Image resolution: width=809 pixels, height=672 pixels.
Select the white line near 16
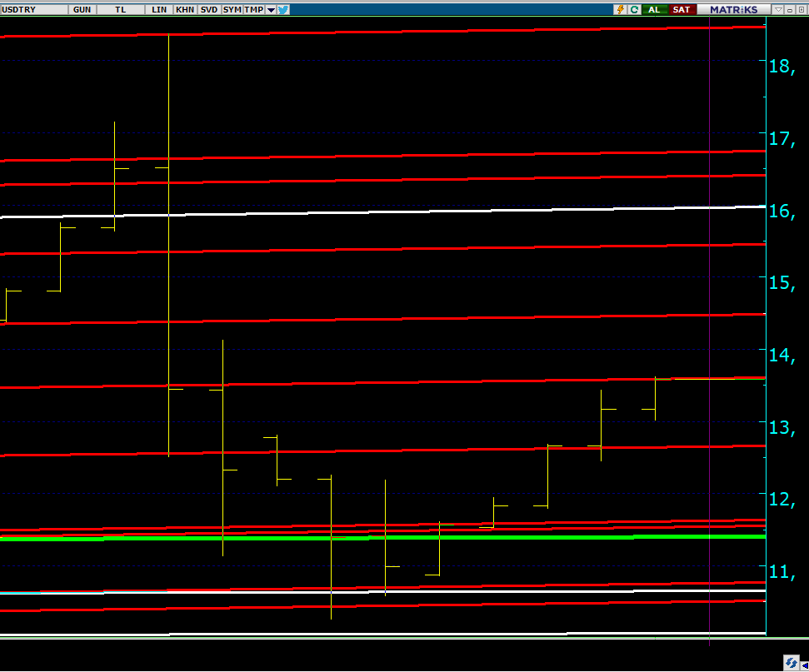pyautogui.click(x=382, y=212)
